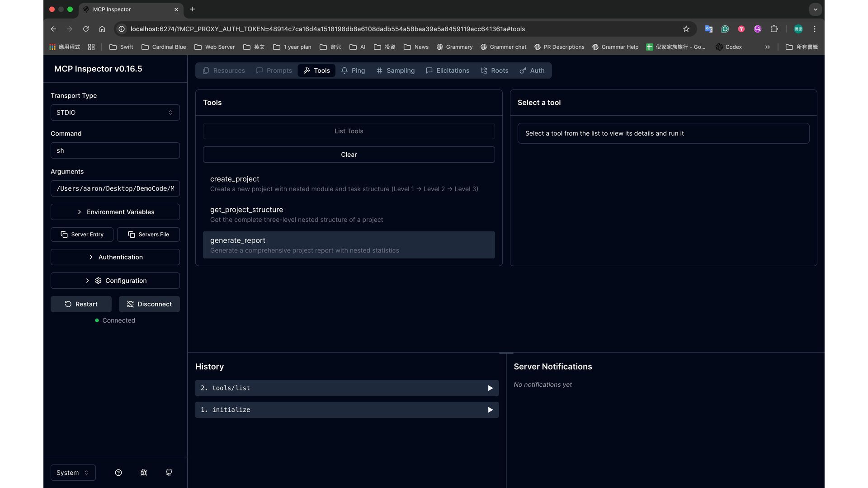Open the tab groups grid icon
The width and height of the screenshot is (868, 488).
pyautogui.click(x=91, y=47)
